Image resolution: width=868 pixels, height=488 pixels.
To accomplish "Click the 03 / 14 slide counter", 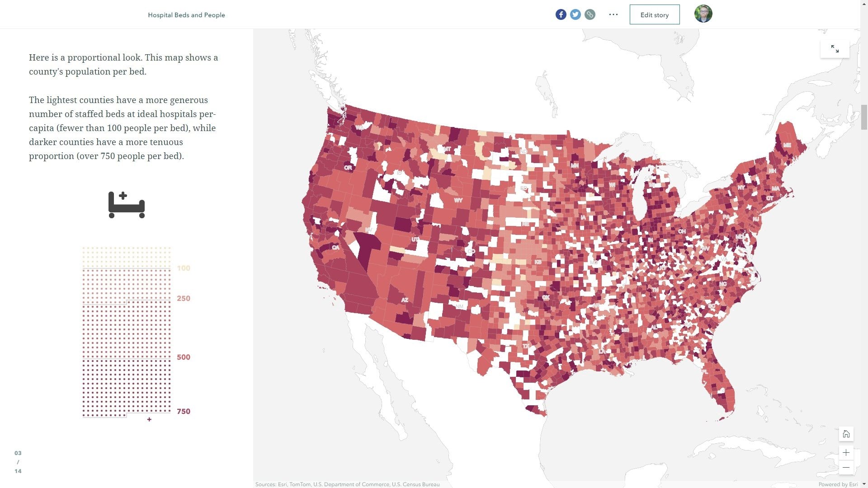I will pos(18,462).
